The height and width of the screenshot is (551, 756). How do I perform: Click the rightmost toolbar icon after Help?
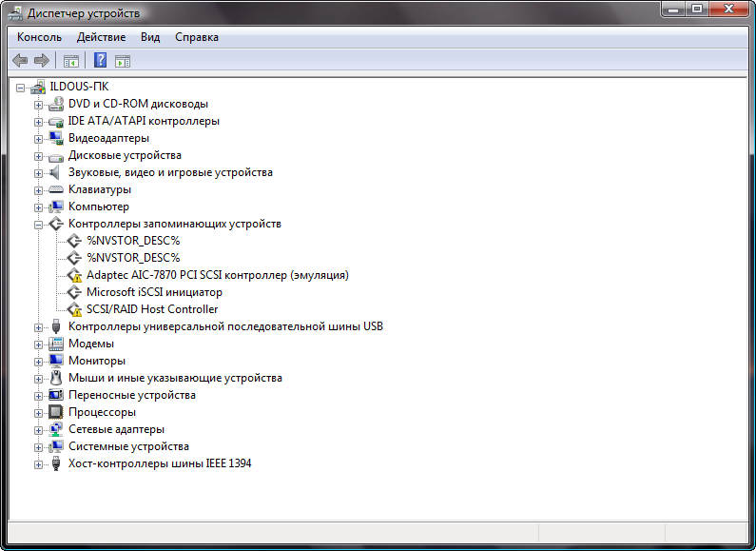point(123,61)
